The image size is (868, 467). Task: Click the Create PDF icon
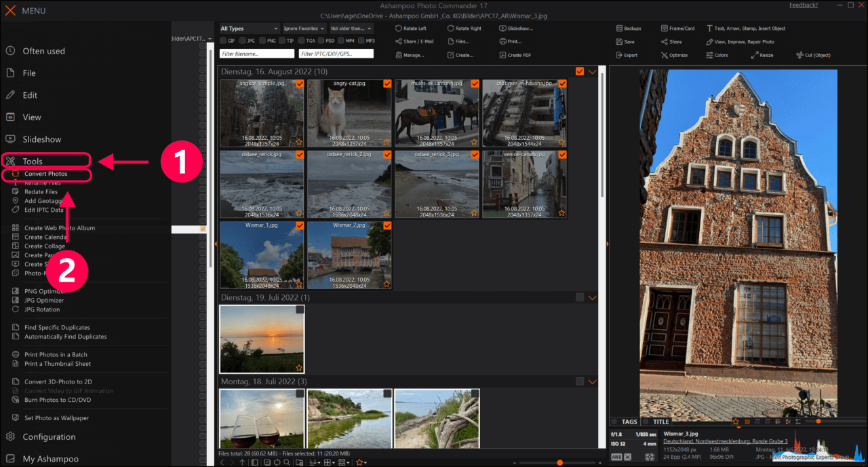(x=502, y=55)
